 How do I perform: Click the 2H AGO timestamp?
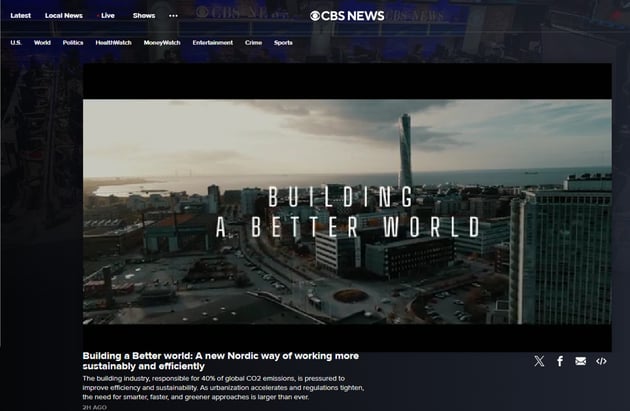[x=94, y=407]
